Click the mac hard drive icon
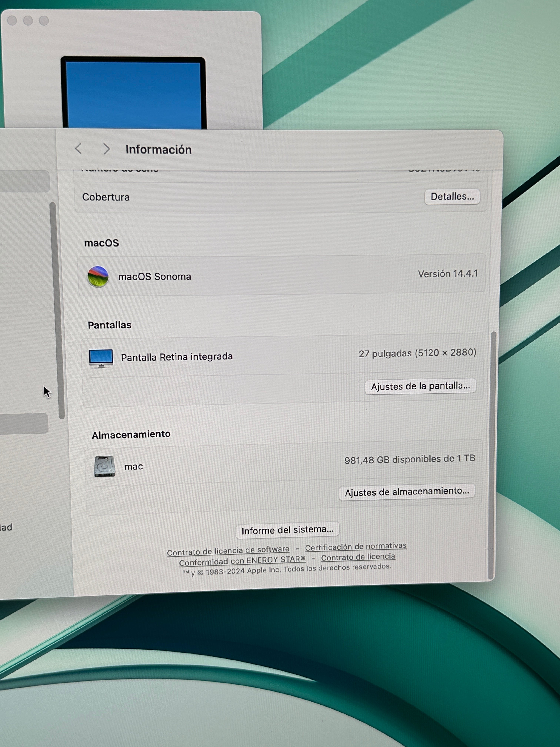 (x=105, y=466)
